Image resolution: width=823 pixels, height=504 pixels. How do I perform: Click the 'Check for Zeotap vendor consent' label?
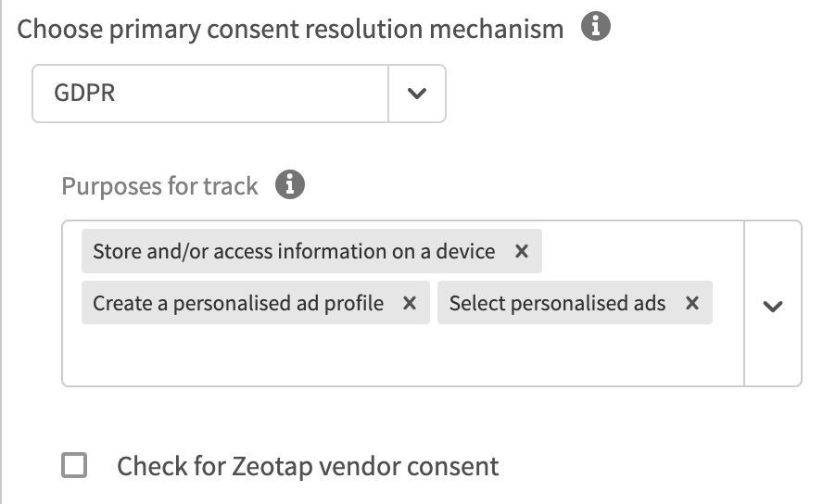[308, 466]
